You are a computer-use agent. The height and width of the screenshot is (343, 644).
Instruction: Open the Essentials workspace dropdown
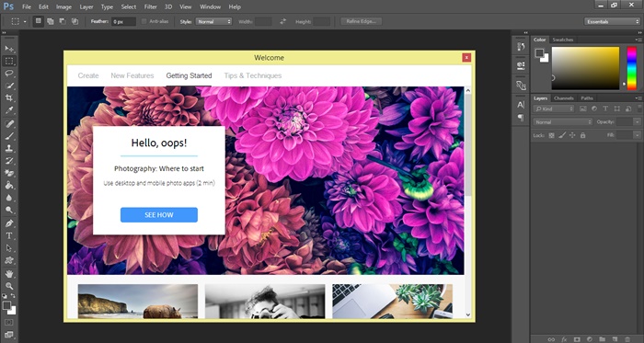[x=612, y=22]
